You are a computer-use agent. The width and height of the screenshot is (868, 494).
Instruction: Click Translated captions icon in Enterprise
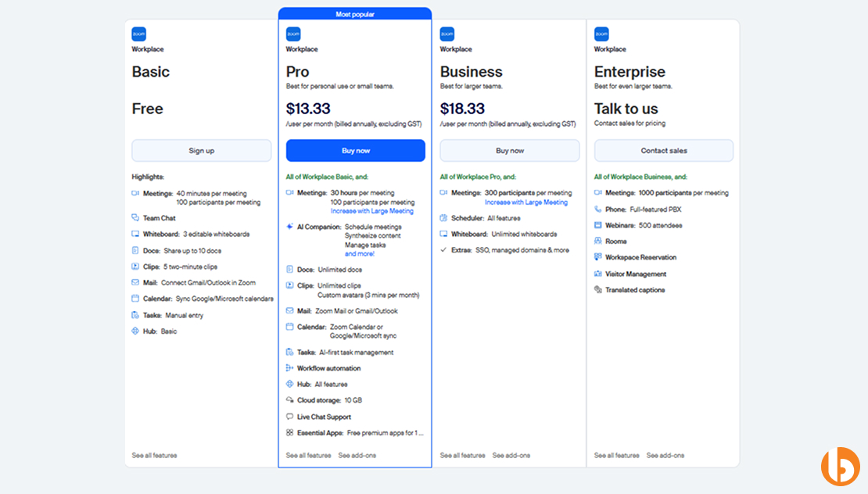click(x=598, y=289)
